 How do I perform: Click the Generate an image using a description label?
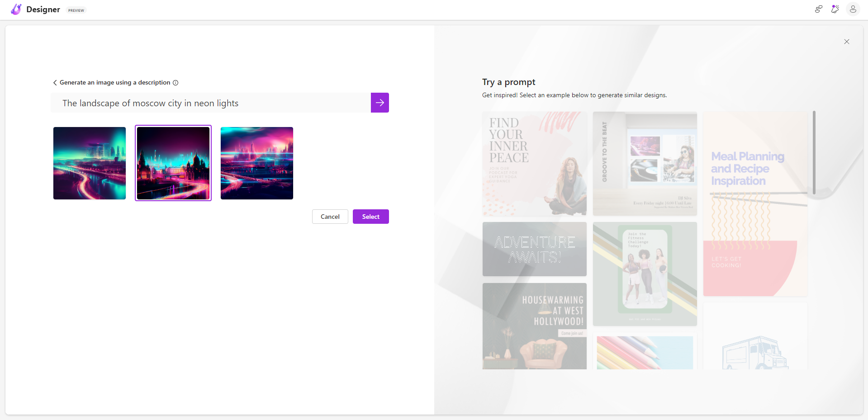point(115,83)
